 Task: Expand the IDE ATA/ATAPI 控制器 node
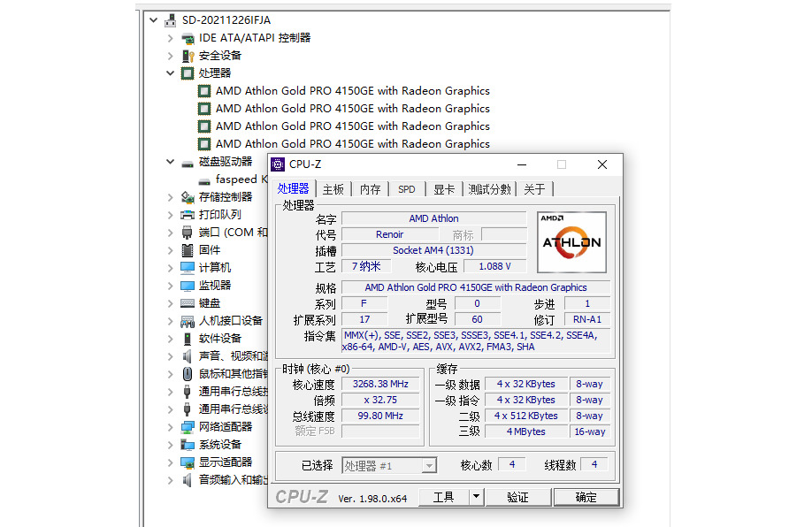tap(171, 38)
